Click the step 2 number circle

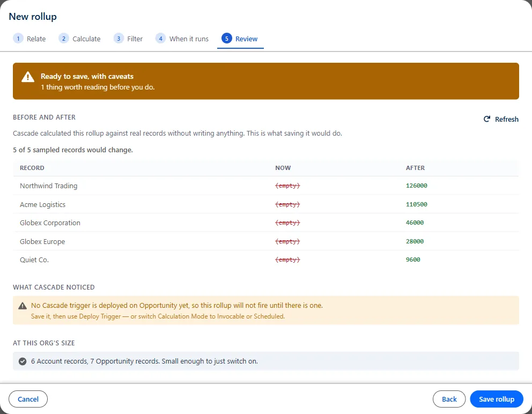point(63,39)
